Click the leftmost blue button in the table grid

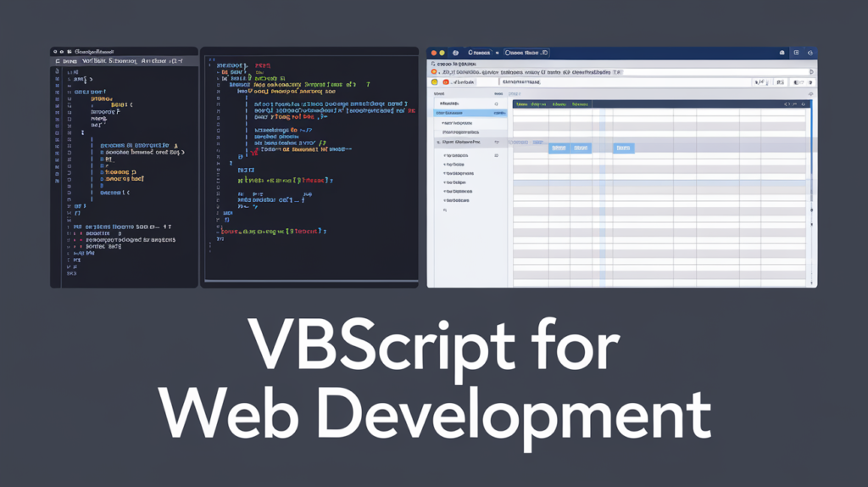click(x=559, y=148)
